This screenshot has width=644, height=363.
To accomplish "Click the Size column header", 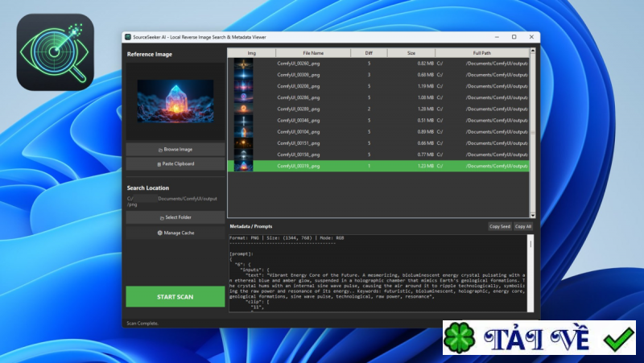I will 411,52.
